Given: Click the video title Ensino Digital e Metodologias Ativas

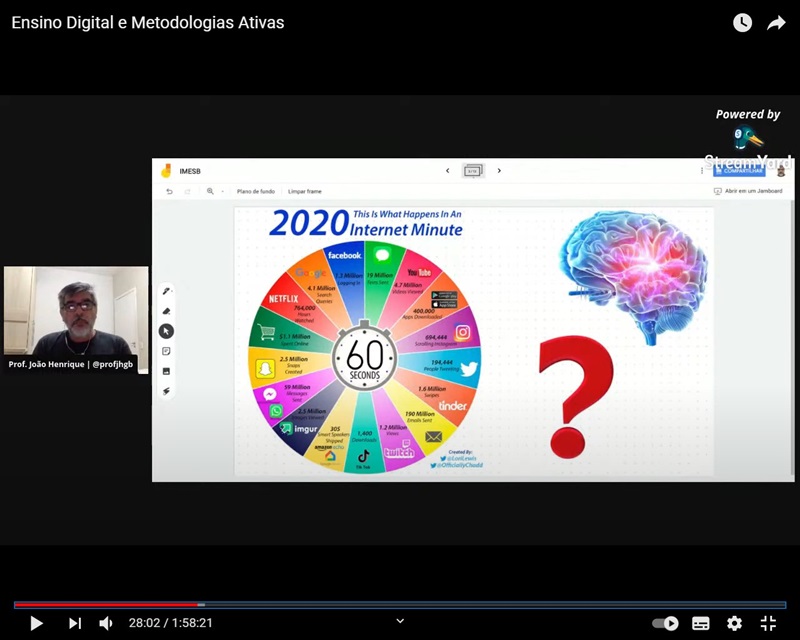Looking at the screenshot, I should coord(148,22).
